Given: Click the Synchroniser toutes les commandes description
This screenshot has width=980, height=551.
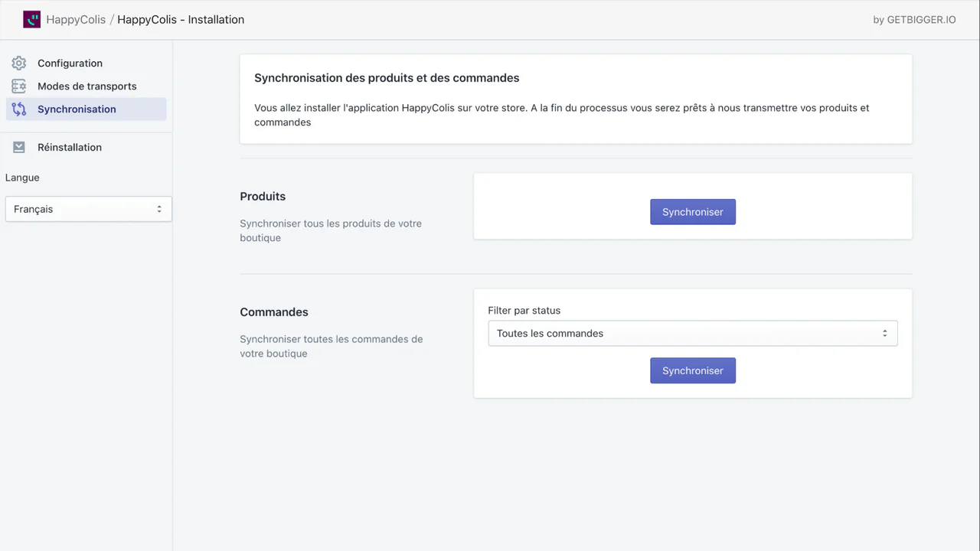Looking at the screenshot, I should [x=332, y=347].
